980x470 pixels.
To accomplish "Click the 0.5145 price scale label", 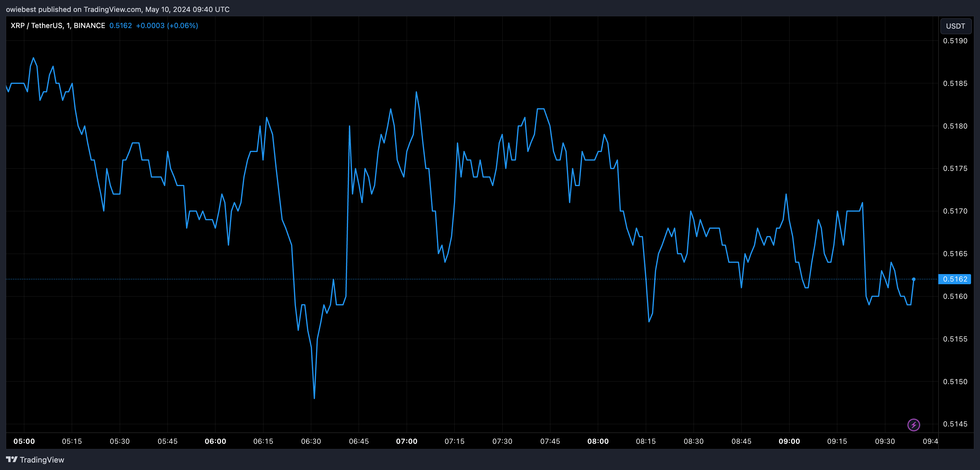I will click(x=955, y=424).
